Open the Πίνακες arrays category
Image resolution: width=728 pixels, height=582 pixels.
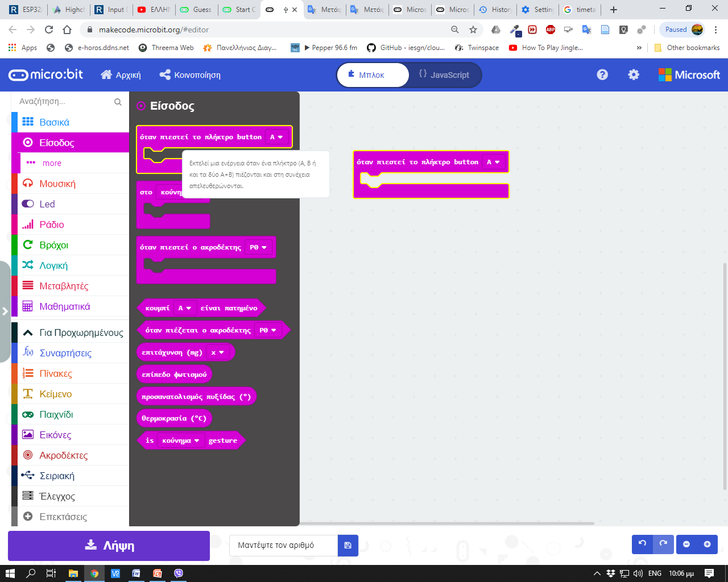tap(71, 373)
